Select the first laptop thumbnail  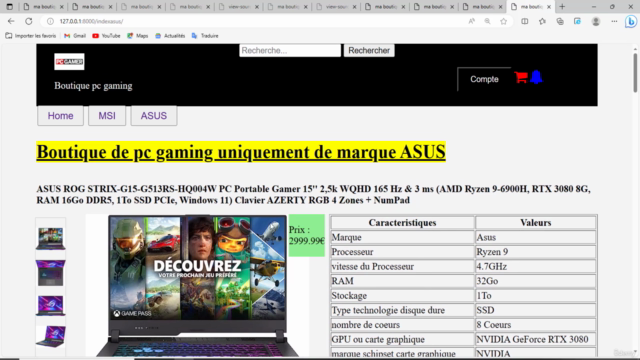pyautogui.click(x=51, y=238)
